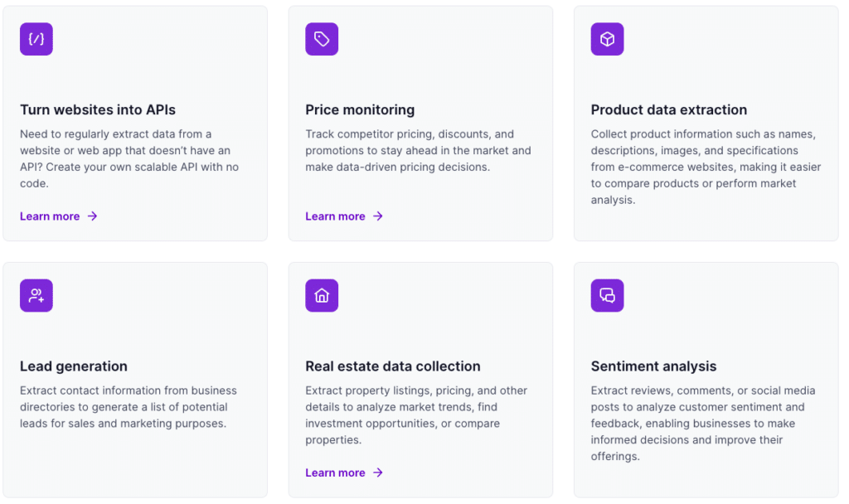Click the arrow beside Learn more under Price monitoring
This screenshot has width=849, height=504.
[378, 216]
